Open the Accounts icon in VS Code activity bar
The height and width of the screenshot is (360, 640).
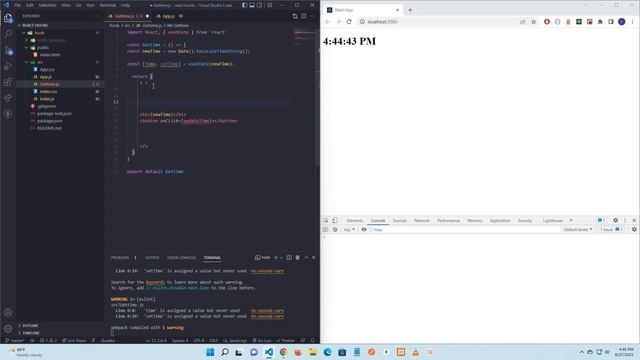click(8, 313)
